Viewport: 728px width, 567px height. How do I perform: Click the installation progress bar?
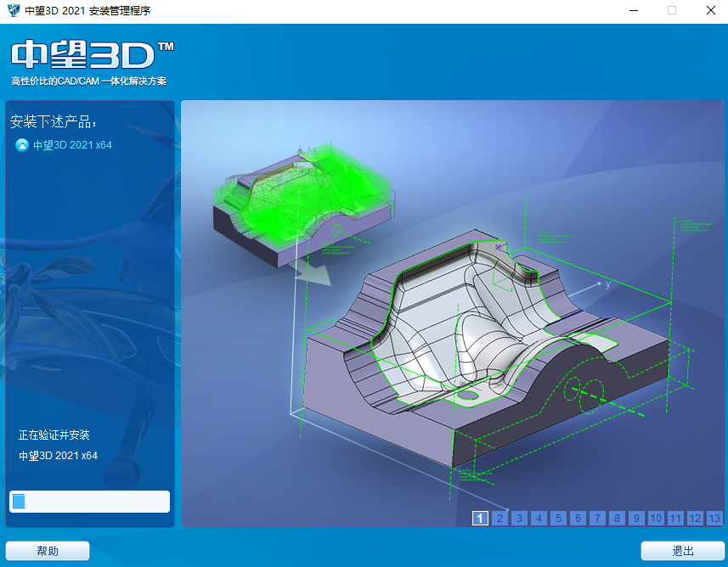coord(89,502)
